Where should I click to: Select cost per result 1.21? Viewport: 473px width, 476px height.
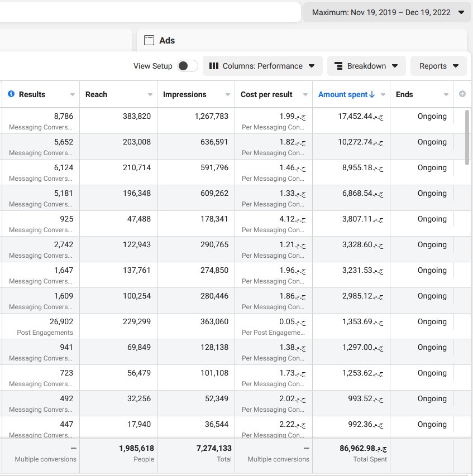[293, 244]
